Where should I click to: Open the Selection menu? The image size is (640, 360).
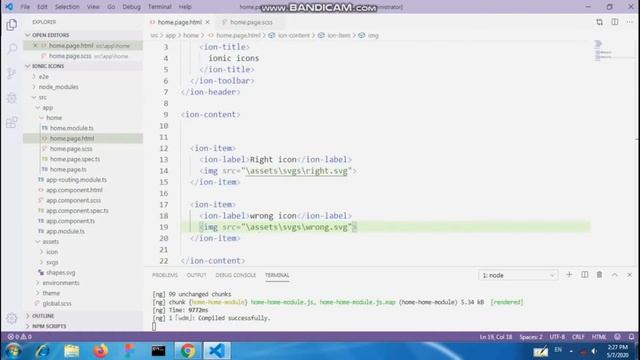pos(67,7)
